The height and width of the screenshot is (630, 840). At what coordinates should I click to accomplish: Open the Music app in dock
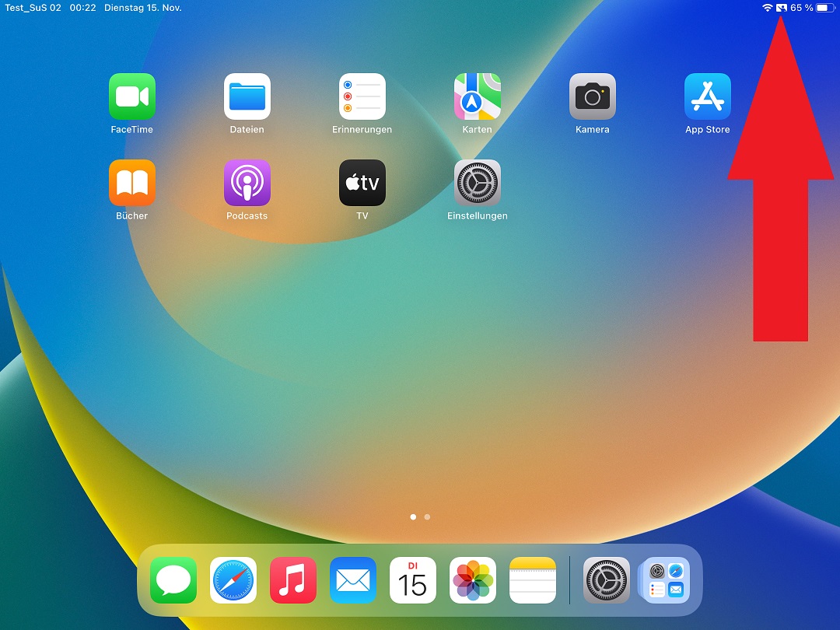pyautogui.click(x=293, y=580)
